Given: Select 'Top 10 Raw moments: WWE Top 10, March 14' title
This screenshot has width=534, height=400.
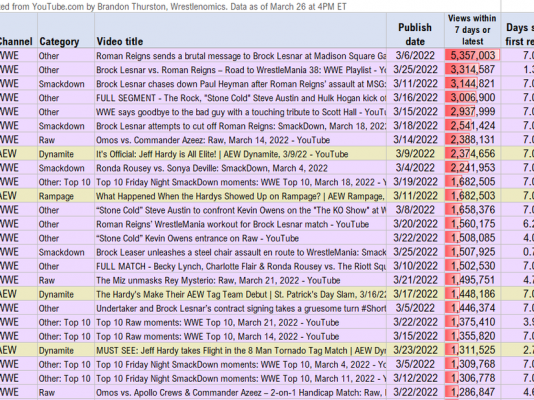Looking at the screenshot, I should (240, 336).
